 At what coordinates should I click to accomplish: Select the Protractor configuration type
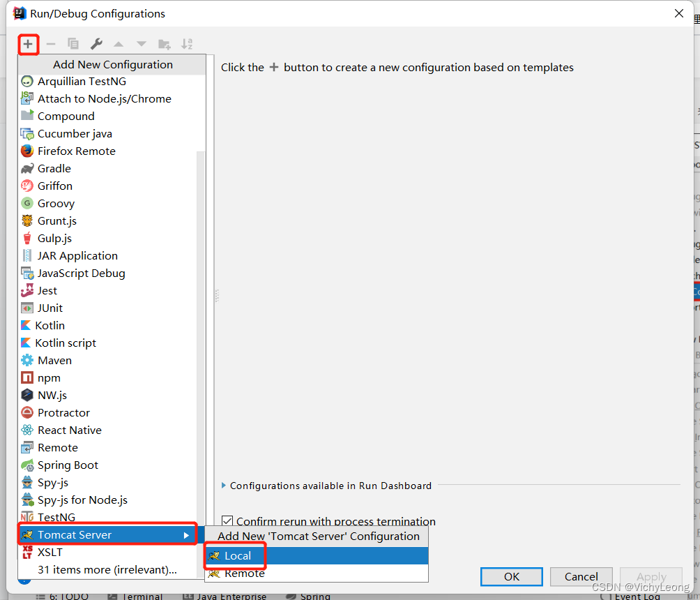click(107, 412)
